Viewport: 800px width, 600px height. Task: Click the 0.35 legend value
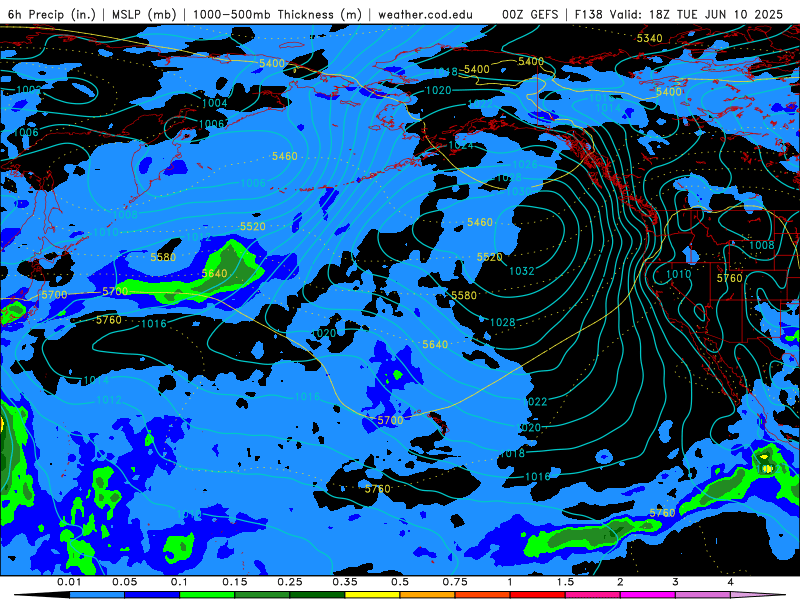(x=345, y=582)
